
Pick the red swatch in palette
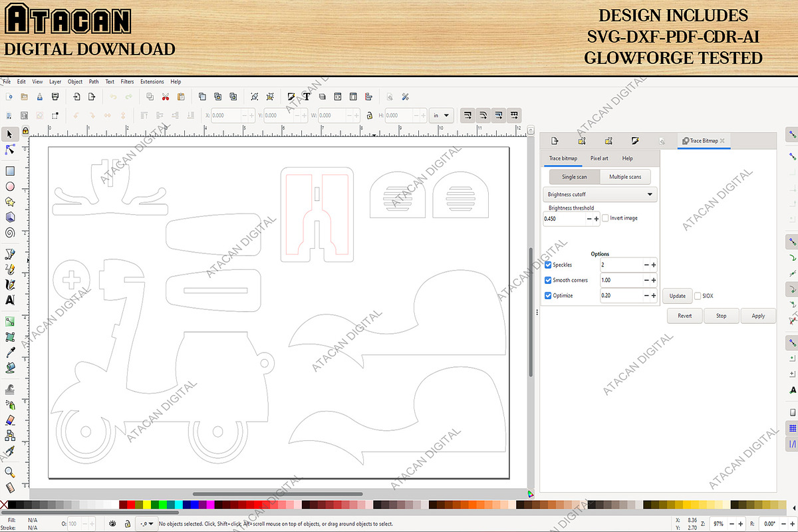point(131,505)
